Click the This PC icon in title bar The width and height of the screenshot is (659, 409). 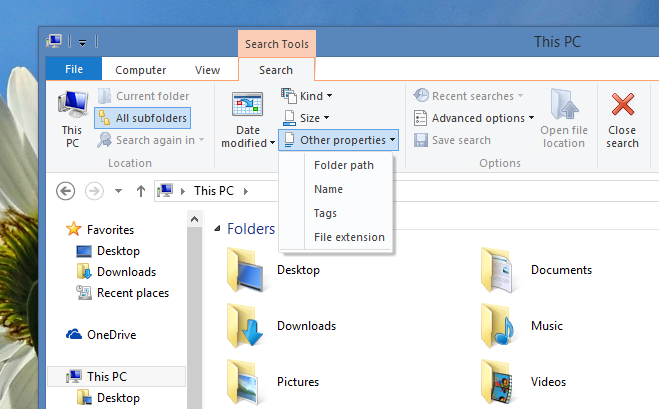click(x=54, y=41)
